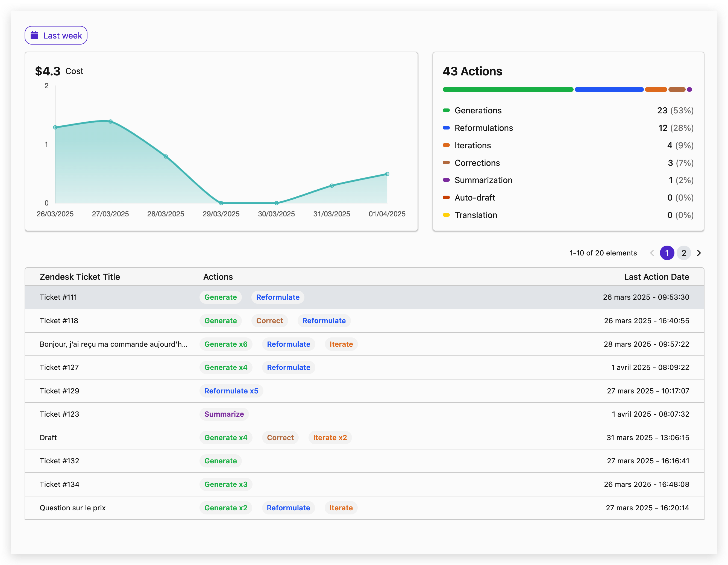
Task: Click the orange Iterations legend marker
Action: (x=446, y=145)
